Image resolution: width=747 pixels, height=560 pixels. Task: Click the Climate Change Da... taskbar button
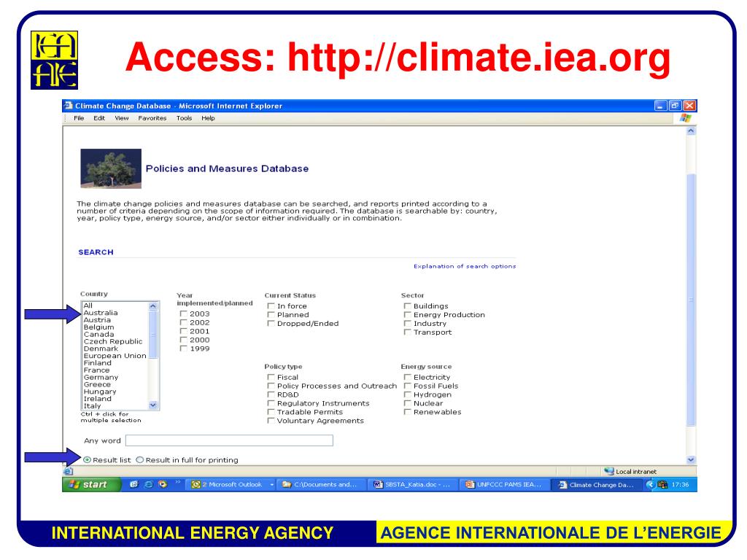pyautogui.click(x=598, y=484)
